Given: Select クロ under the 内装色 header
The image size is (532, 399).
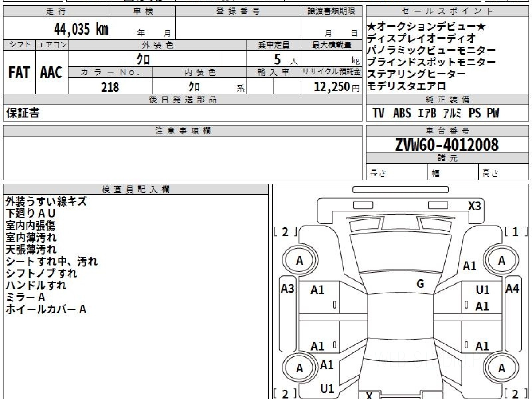Looking at the screenshot, I should click(194, 86).
